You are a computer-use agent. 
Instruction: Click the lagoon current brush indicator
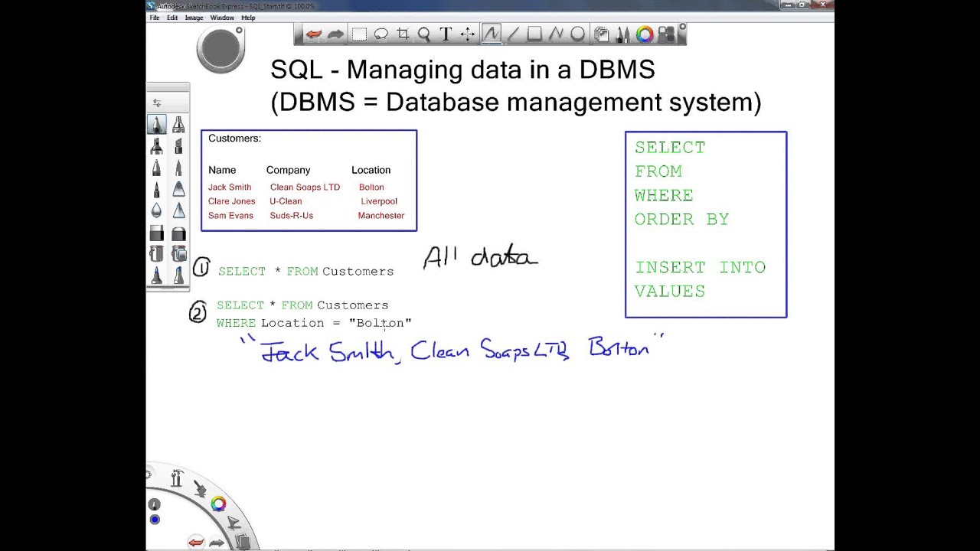pyautogui.click(x=154, y=504)
